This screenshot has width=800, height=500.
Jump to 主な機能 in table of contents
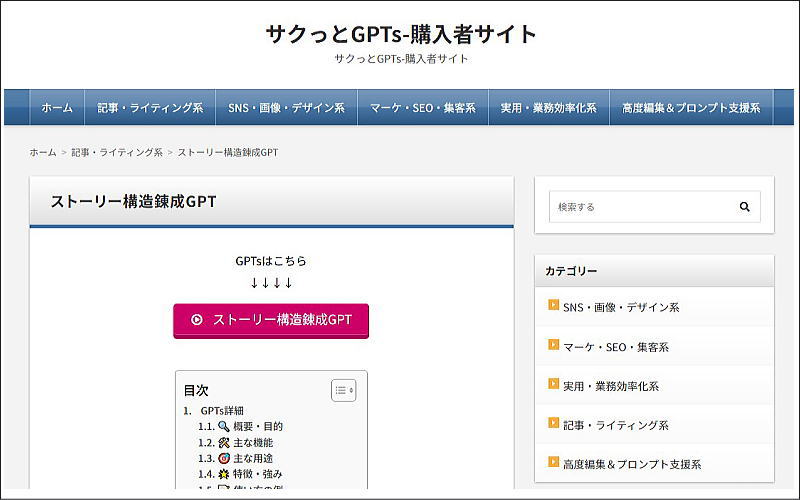[x=252, y=442]
